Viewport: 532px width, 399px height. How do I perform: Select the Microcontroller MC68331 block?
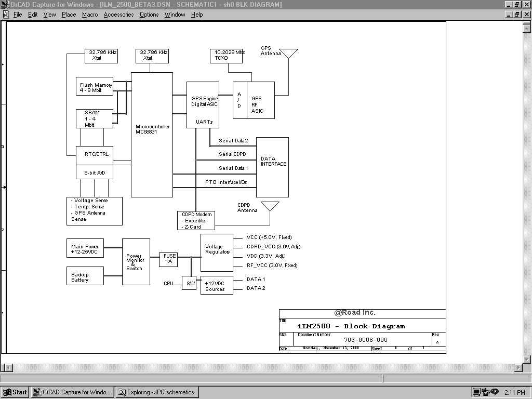152,135
